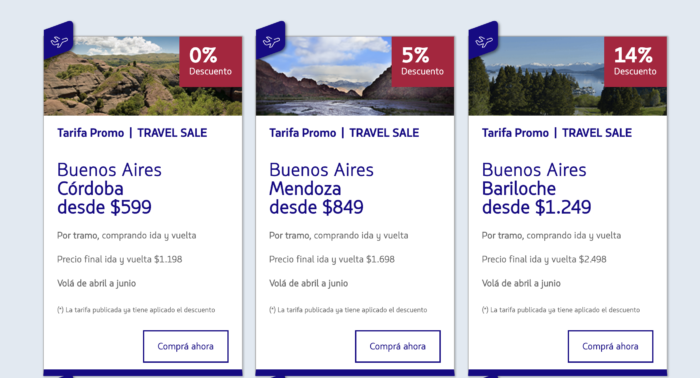Screen dimensions: 700x378
Task: Select the 0% Descuento badge
Action: pos(211,62)
